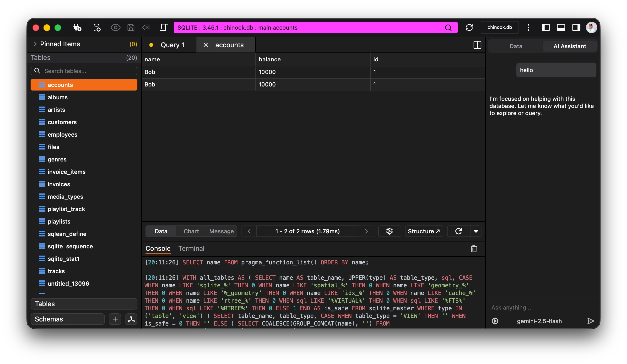627x364 pixels.
Task: Select the first Bob row name cell
Action: 199,72
